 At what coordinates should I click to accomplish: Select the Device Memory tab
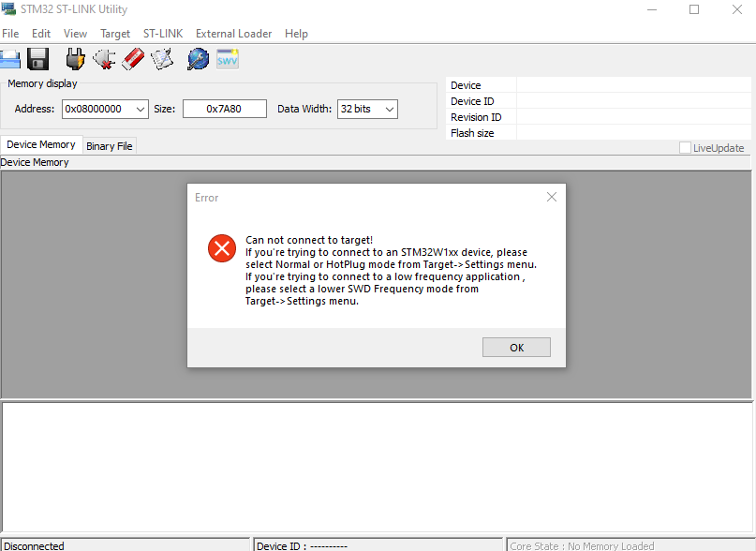[x=41, y=145]
